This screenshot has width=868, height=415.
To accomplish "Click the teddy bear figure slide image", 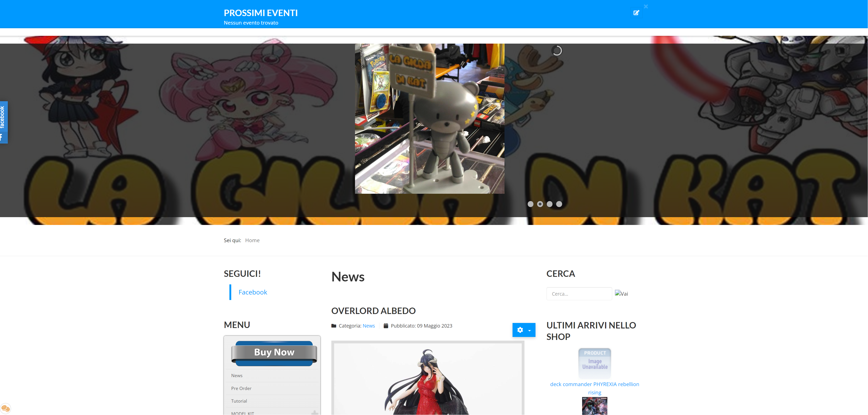I will [430, 119].
